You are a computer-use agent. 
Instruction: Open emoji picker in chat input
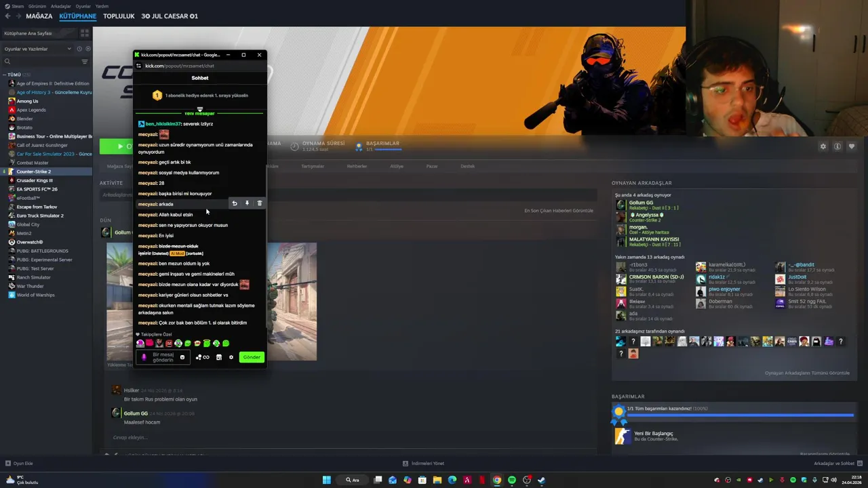(182, 357)
